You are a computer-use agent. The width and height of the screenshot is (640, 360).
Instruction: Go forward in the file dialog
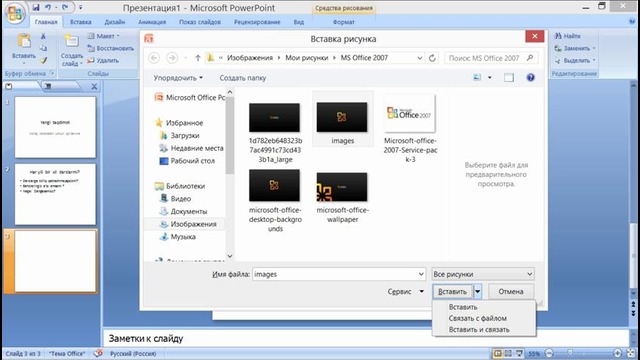172,58
